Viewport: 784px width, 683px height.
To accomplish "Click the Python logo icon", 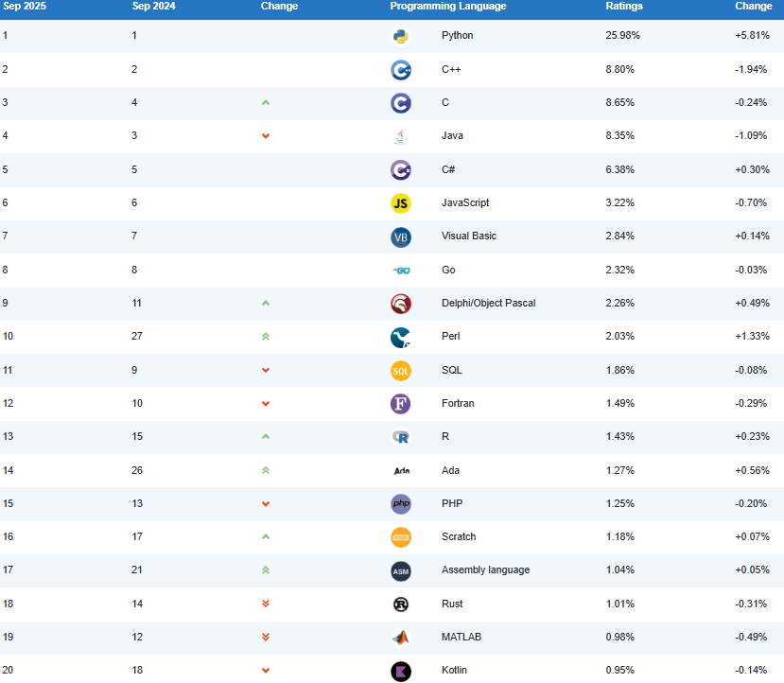I will (x=401, y=36).
